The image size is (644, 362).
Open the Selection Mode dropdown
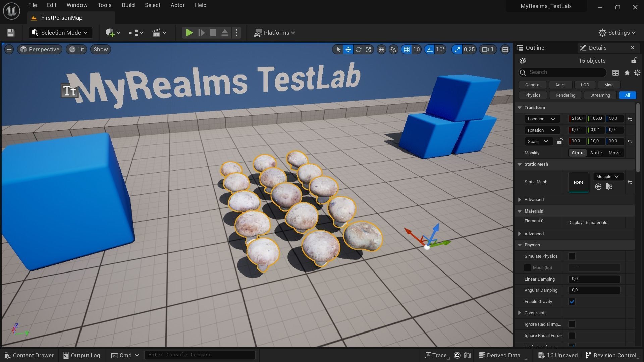60,33
